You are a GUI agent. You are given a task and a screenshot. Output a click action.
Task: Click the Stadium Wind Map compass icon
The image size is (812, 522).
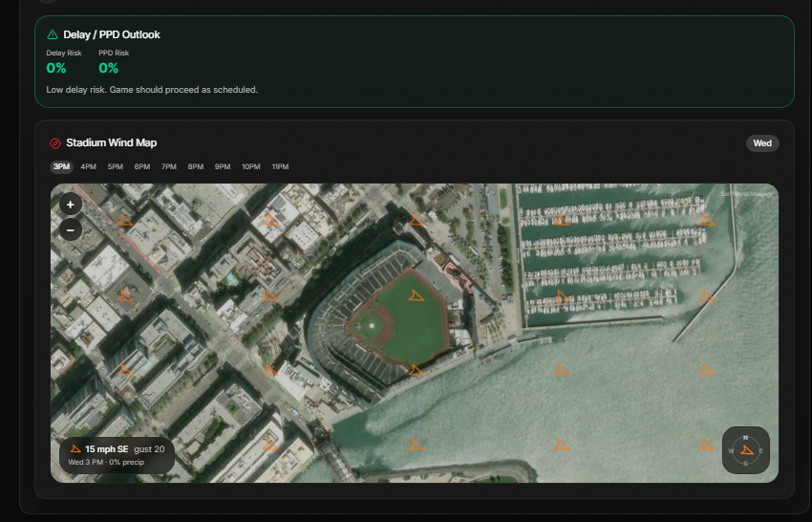pos(55,143)
